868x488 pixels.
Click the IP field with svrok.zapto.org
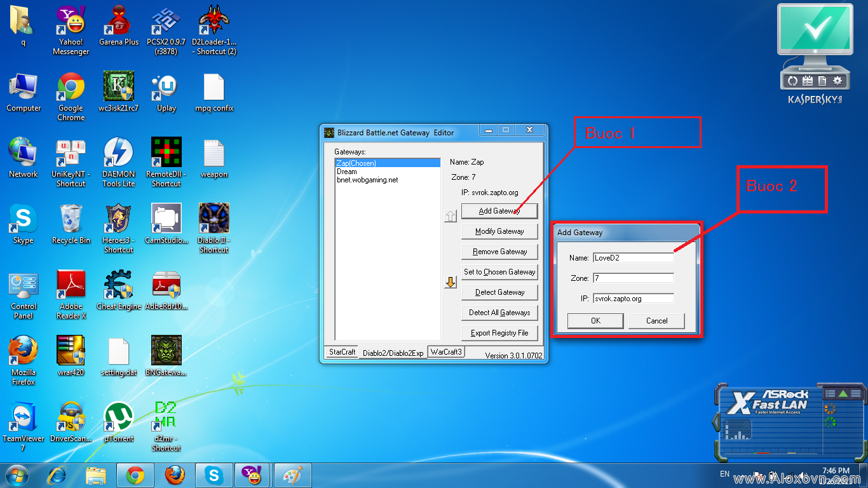point(633,299)
